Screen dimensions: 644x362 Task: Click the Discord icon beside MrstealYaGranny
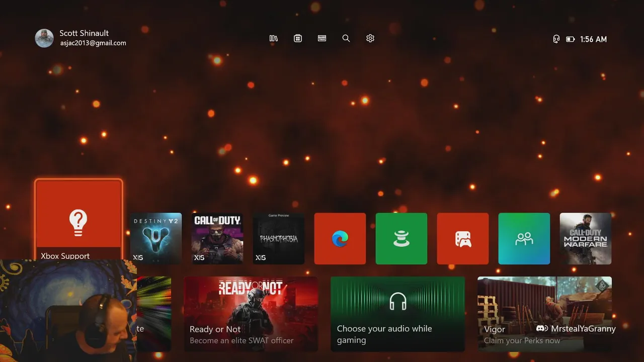tap(541, 328)
